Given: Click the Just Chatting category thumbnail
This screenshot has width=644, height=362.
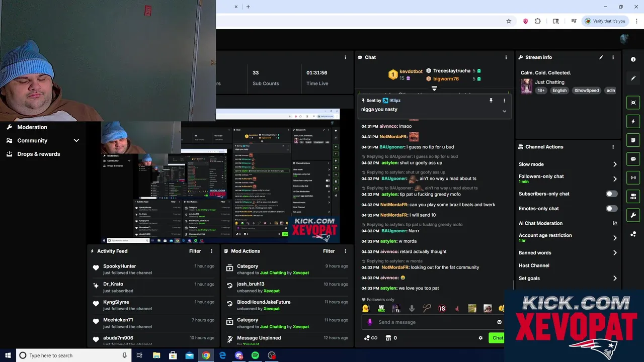Looking at the screenshot, I should 526,86.
